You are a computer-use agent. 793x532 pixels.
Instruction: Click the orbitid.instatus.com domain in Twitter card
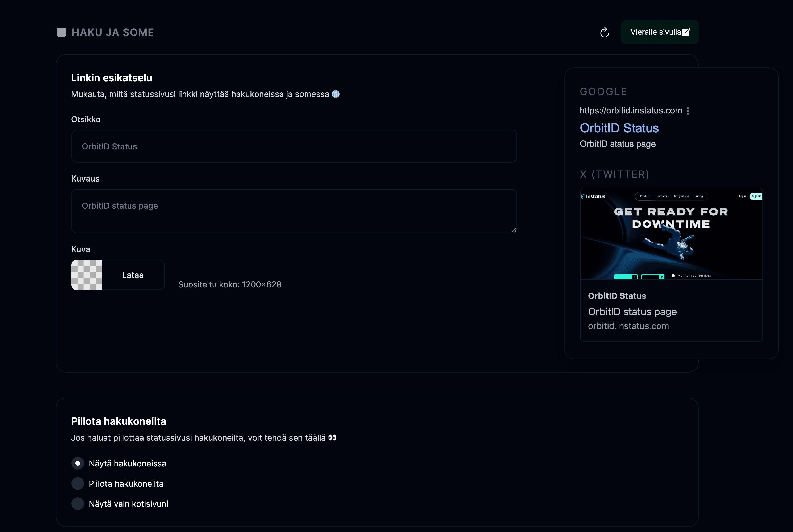628,326
